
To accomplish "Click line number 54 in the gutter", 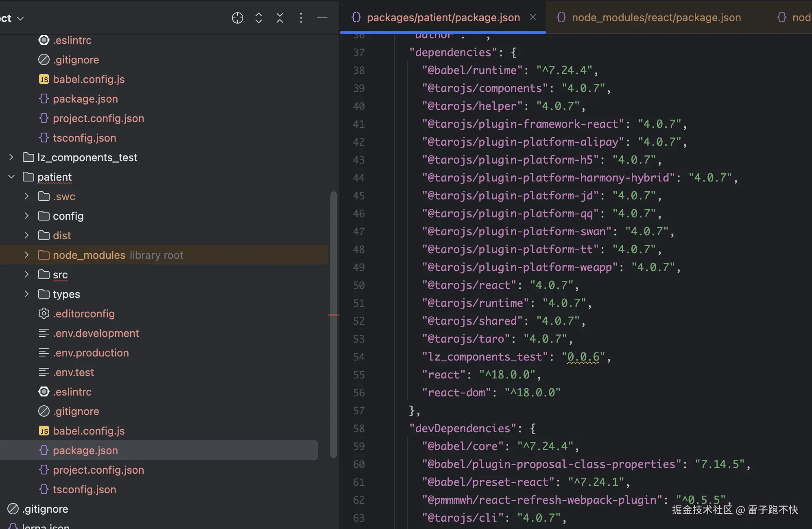I will (x=359, y=357).
